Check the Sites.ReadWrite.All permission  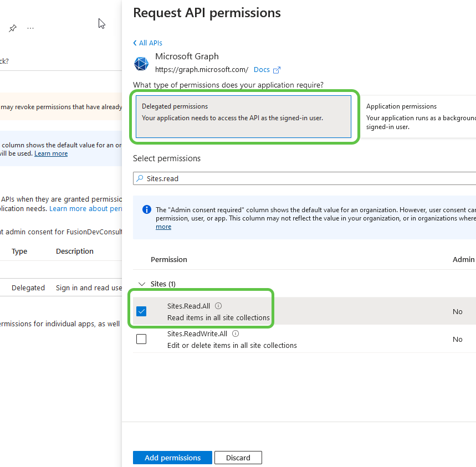coord(141,338)
